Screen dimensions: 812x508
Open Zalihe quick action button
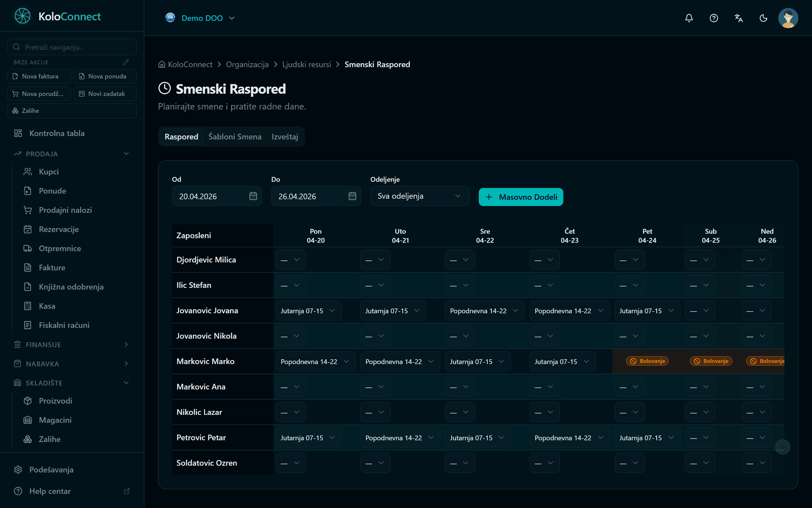pos(72,111)
